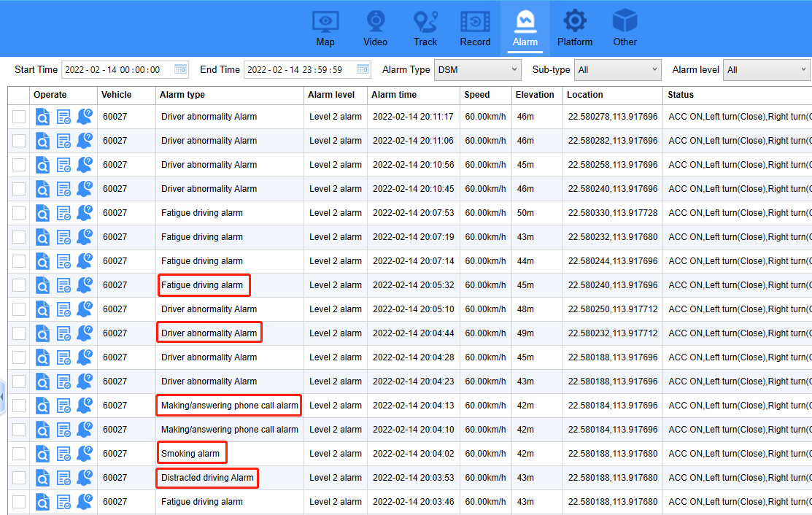Expand the collapsed left side panel handle
Viewport: 812px width, 515px height.
(x=2, y=398)
